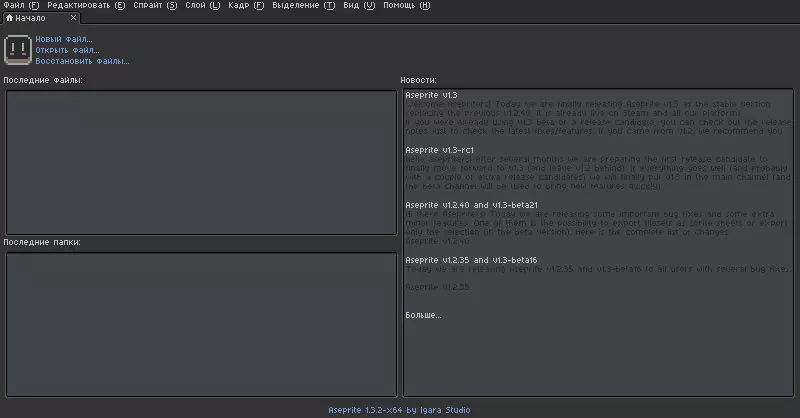Click the Новости heading label

pos(418,80)
